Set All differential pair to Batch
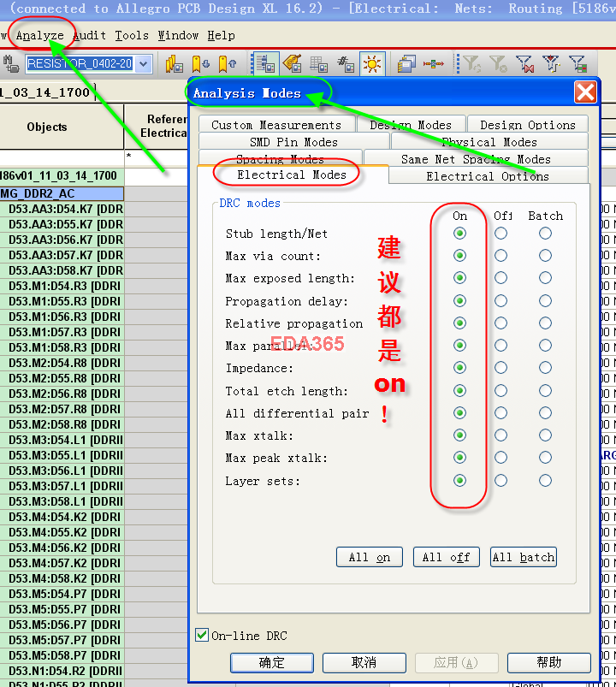 (545, 412)
